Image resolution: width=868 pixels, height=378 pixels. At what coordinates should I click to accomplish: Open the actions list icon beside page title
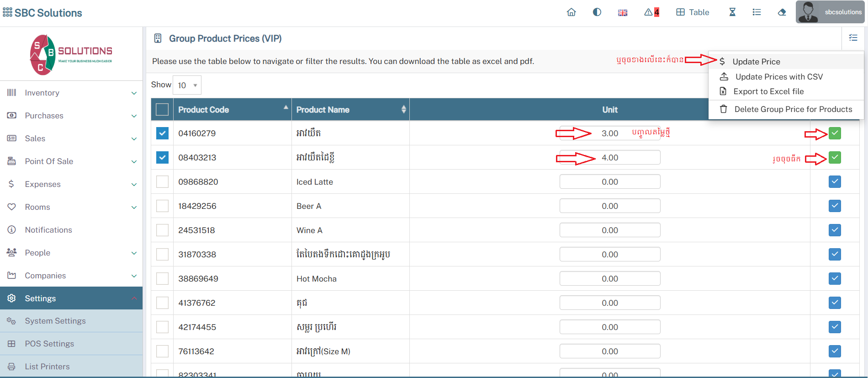(853, 38)
